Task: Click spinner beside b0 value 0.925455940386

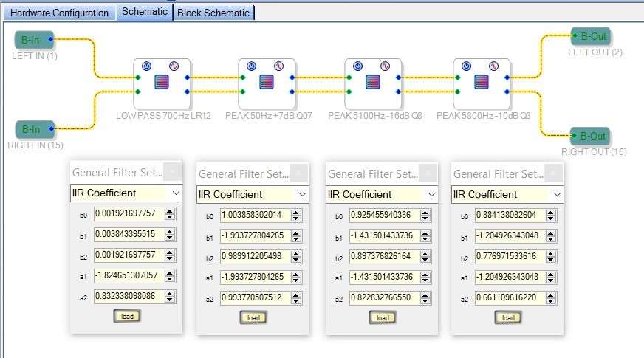Action: tap(425, 215)
